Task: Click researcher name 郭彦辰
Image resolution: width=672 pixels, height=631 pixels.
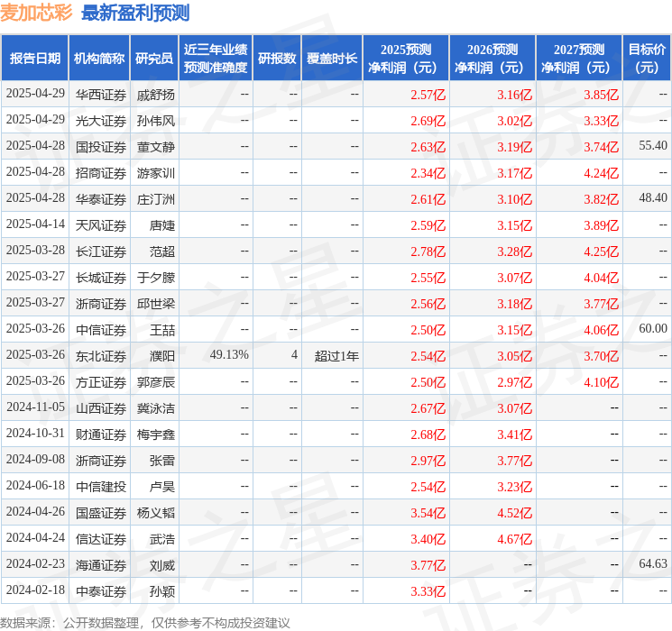Action: pyautogui.click(x=156, y=382)
